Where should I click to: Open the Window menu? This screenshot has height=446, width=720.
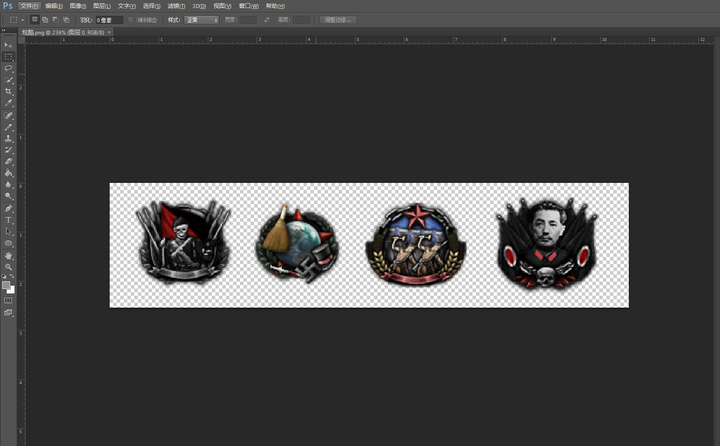click(x=248, y=6)
